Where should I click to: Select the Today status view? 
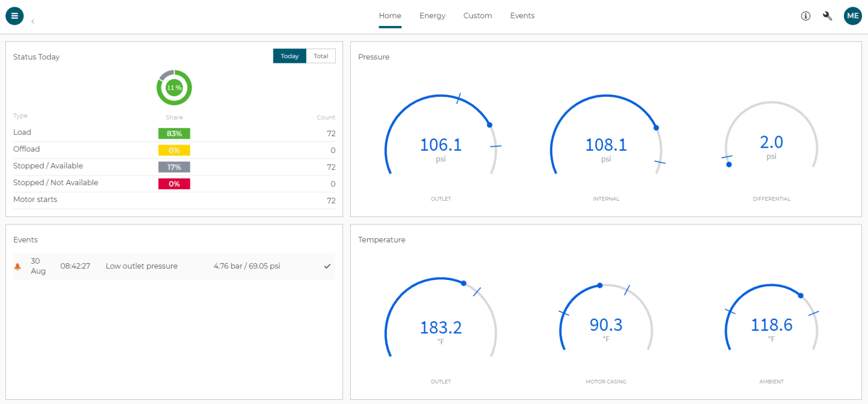289,56
